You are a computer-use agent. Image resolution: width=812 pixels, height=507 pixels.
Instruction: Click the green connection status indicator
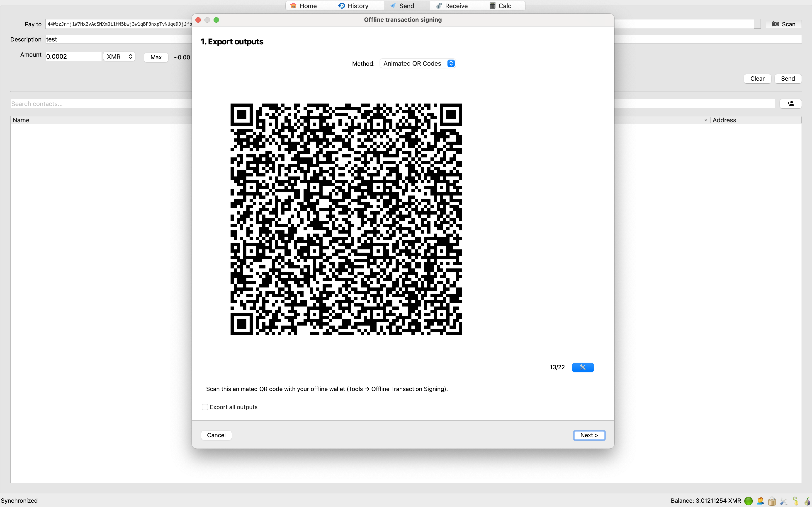click(x=748, y=501)
